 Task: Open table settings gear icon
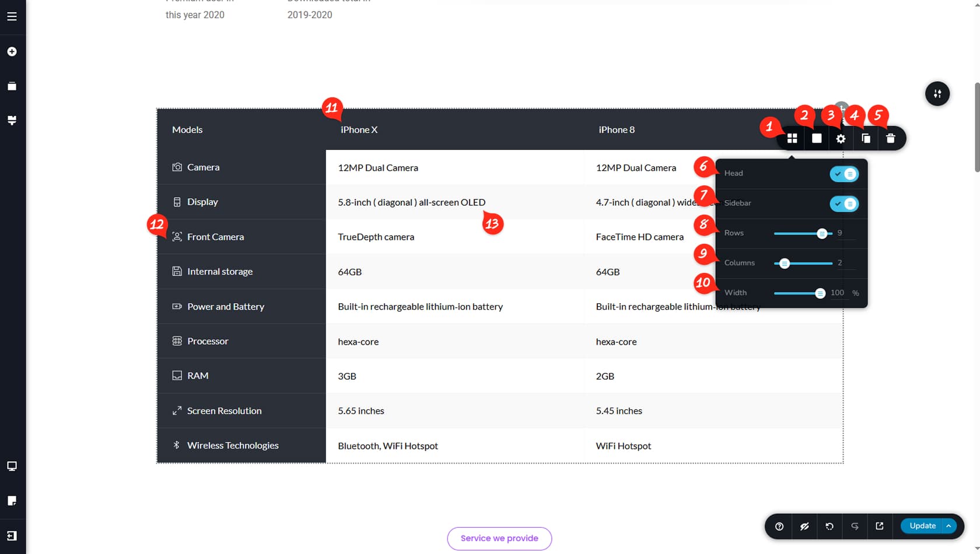(841, 138)
